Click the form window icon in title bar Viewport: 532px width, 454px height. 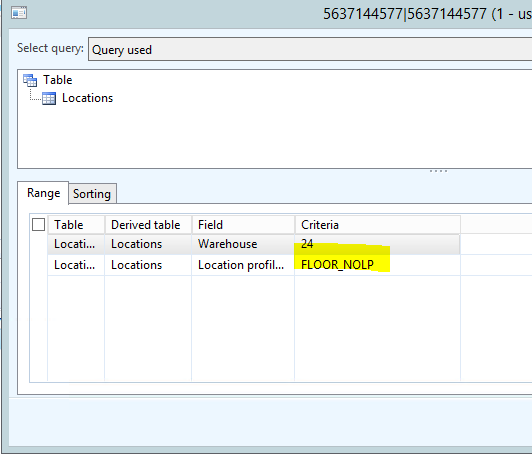point(19,13)
